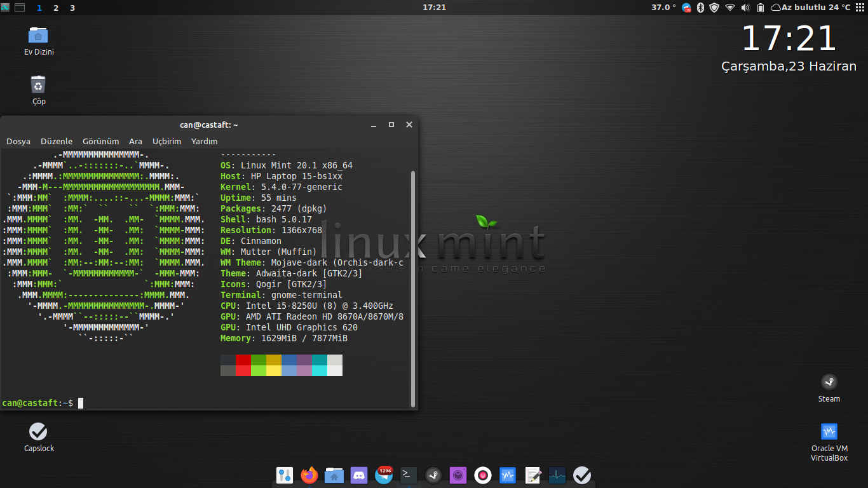Click the 'Terminal: gnome-terminal' line
Viewport: 868px width, 488px height.
tap(281, 295)
